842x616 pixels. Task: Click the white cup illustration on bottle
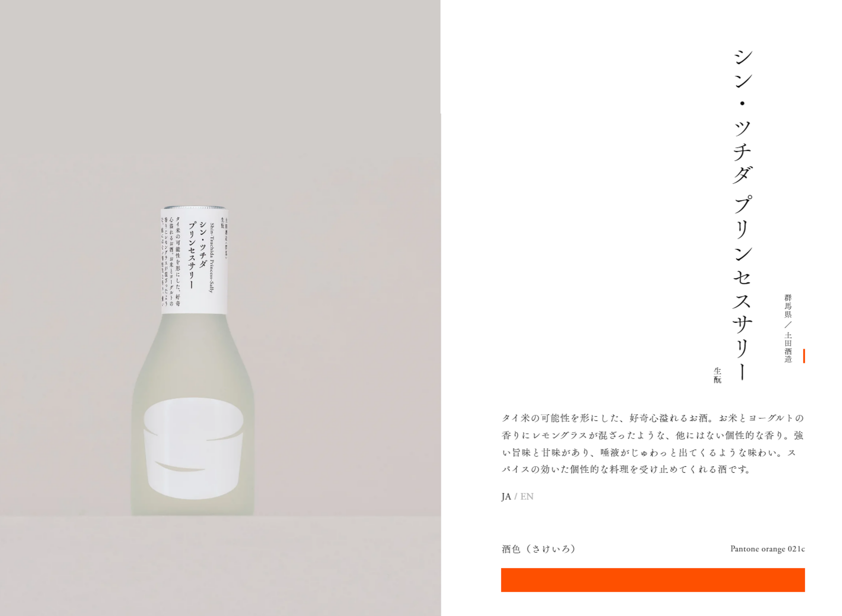(193, 449)
